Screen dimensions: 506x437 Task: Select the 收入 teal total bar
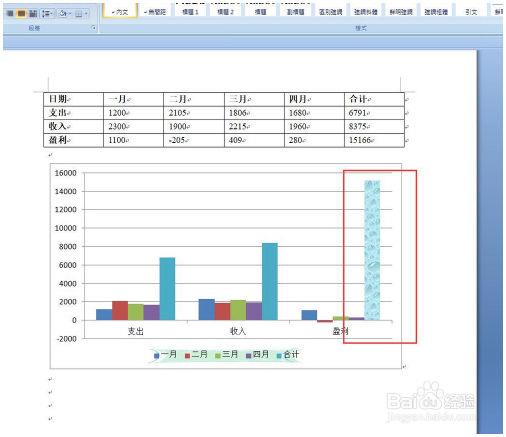point(270,282)
